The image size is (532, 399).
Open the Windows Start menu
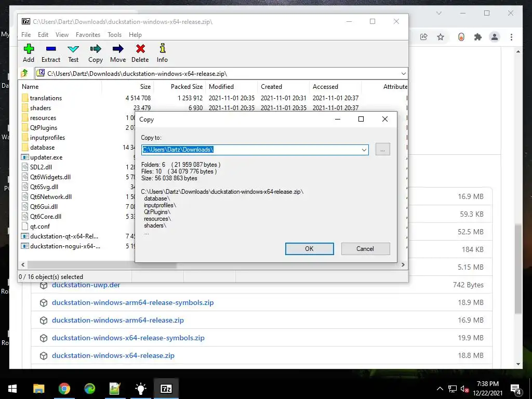(12, 389)
